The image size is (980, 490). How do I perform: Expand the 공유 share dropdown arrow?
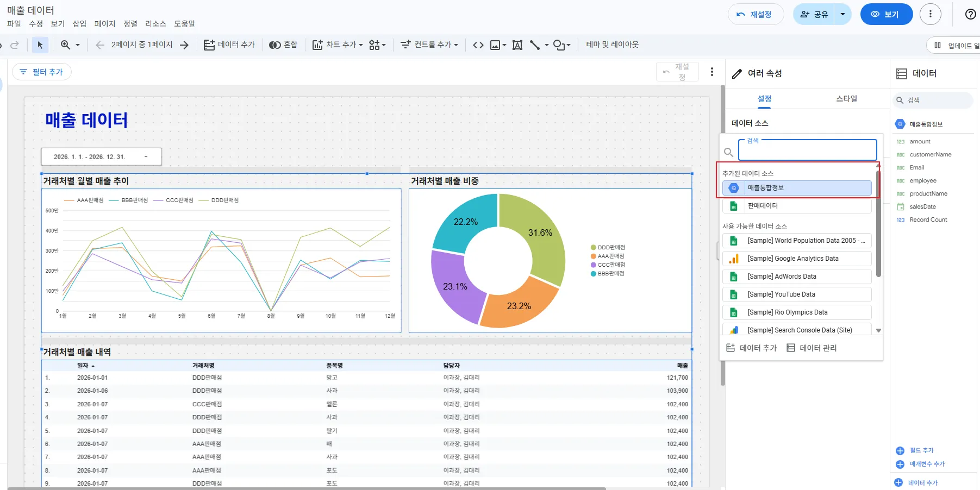tap(842, 14)
